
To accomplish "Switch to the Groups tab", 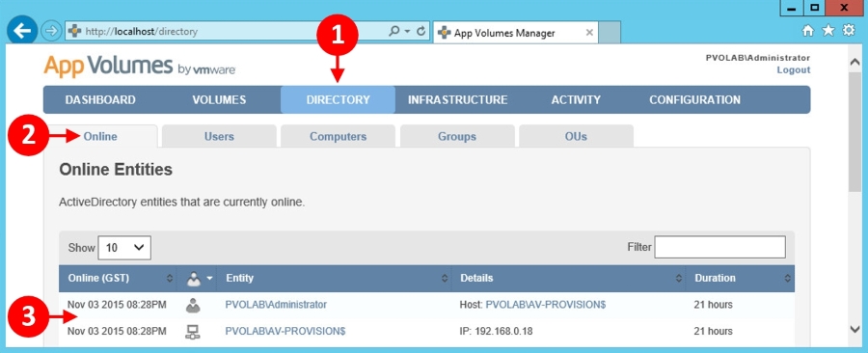I will point(457,136).
